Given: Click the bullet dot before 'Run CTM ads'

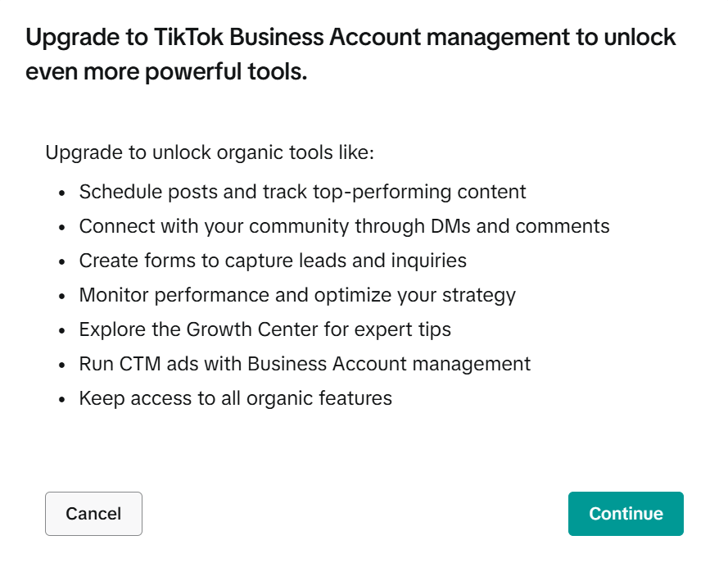Looking at the screenshot, I should coord(62,365).
